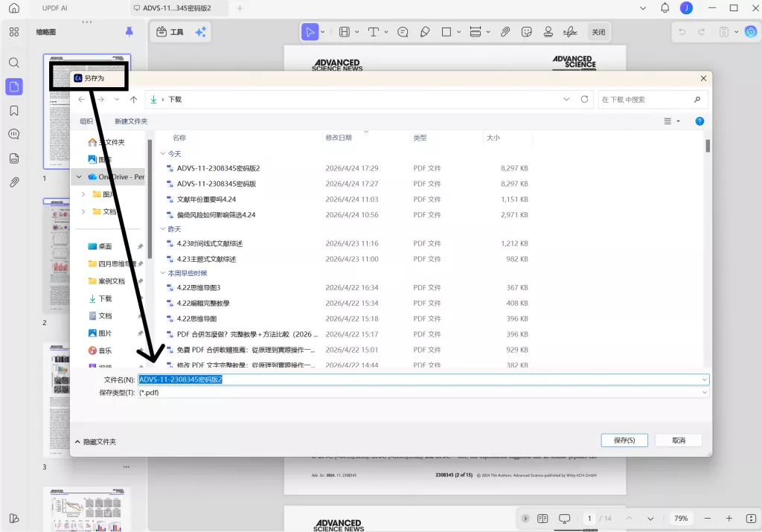Open the UPDF AI sparkle icon
This screenshot has width=762, height=532.
(200, 32)
